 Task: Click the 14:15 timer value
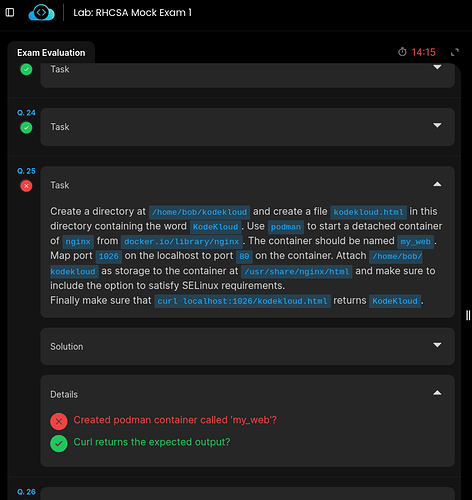[423, 52]
